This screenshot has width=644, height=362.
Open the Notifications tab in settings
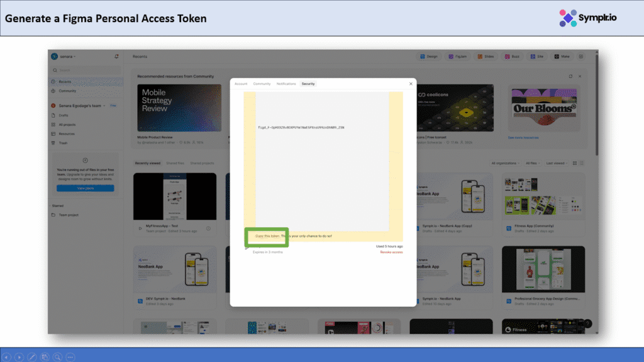[x=286, y=84]
